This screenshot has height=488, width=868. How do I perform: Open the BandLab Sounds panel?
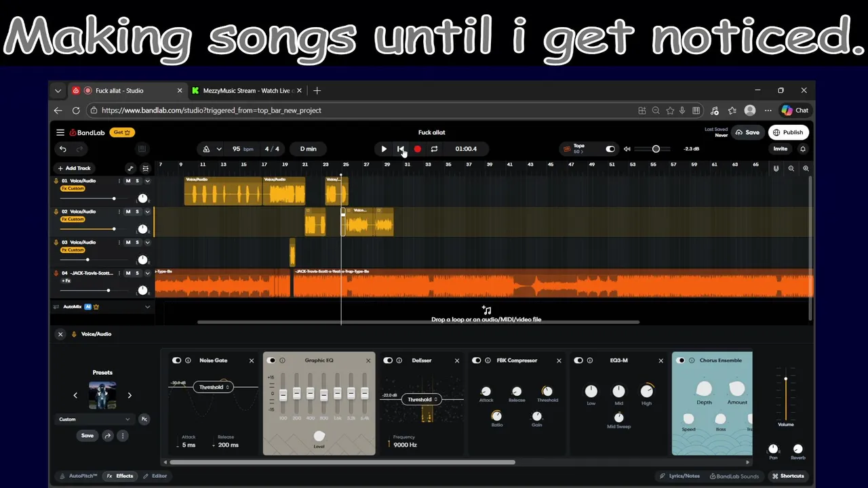pos(734,476)
